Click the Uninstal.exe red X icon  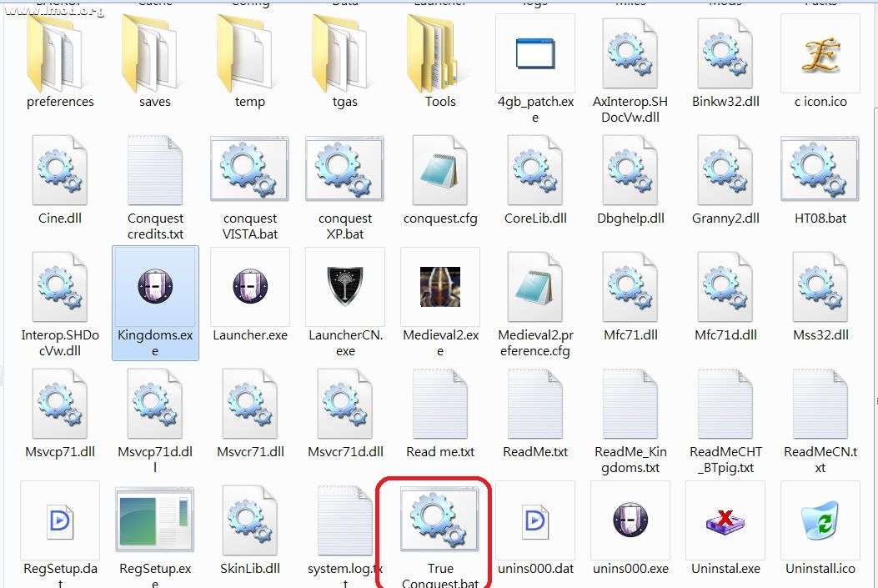tap(725, 521)
